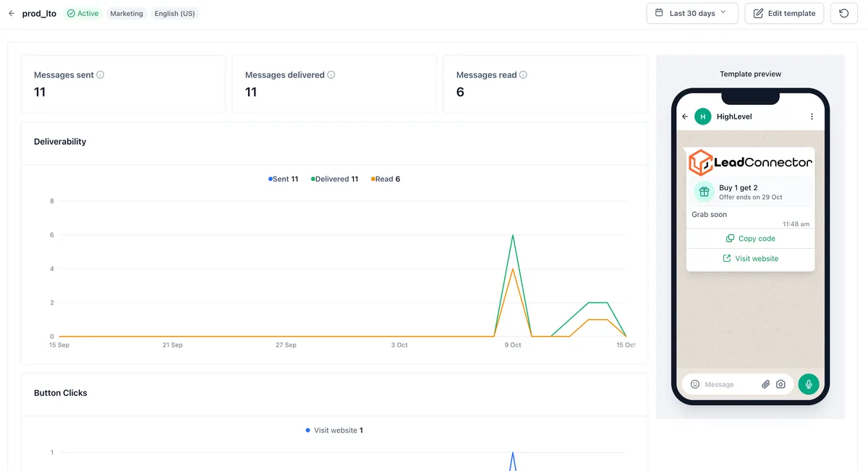Click the camera icon in message bar
Screen dimensions: 868x471
(780, 384)
